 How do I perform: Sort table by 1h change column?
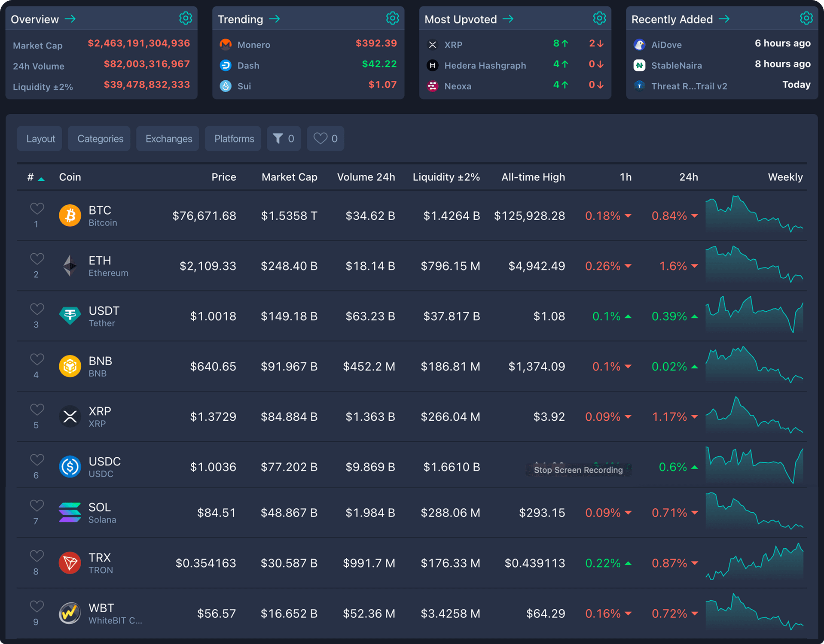pyautogui.click(x=626, y=177)
